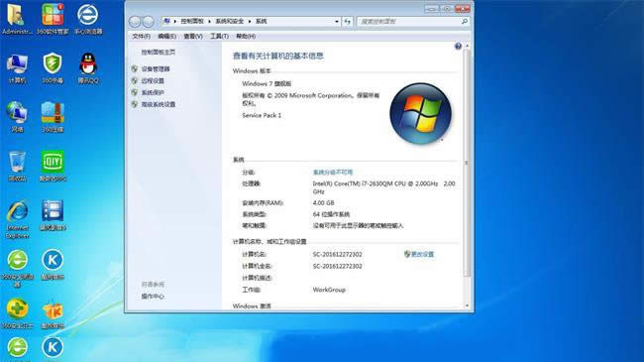644x362 pixels.
Task: Click the 计算机名 value SC-201612272302
Action: click(x=337, y=255)
